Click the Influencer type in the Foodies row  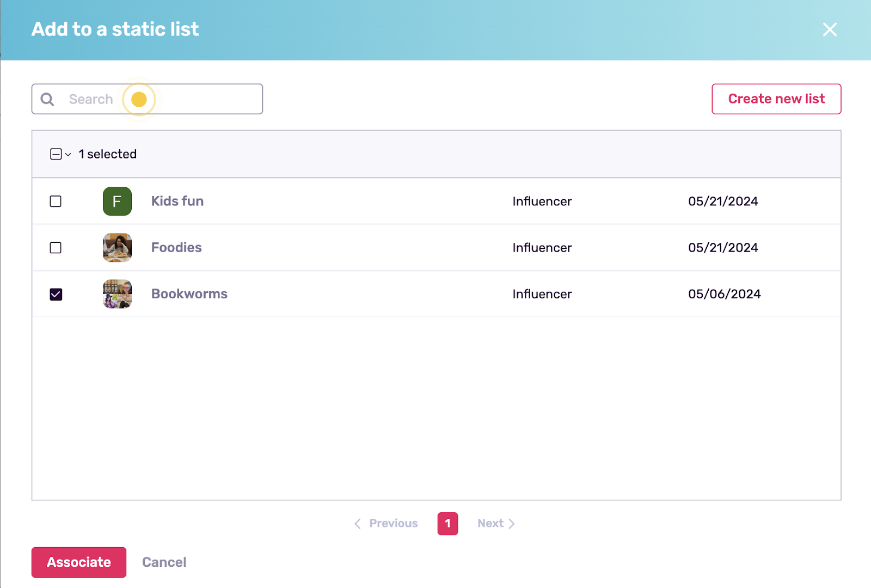542,248
